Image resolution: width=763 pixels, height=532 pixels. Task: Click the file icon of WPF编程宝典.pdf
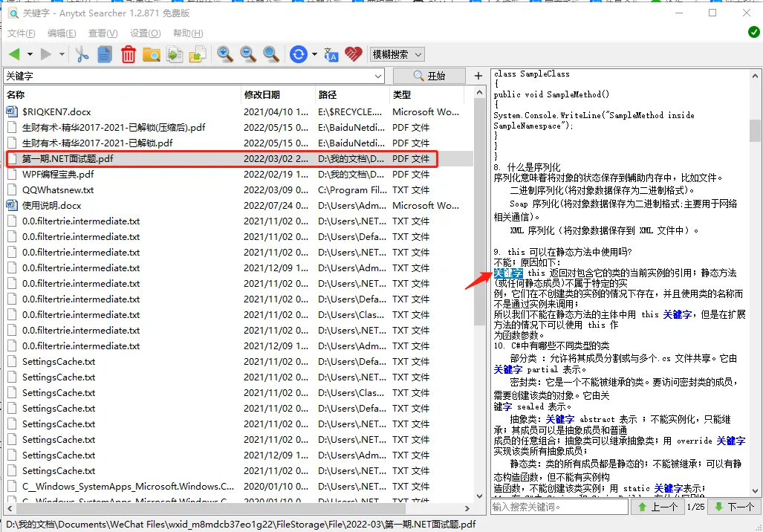click(x=12, y=175)
